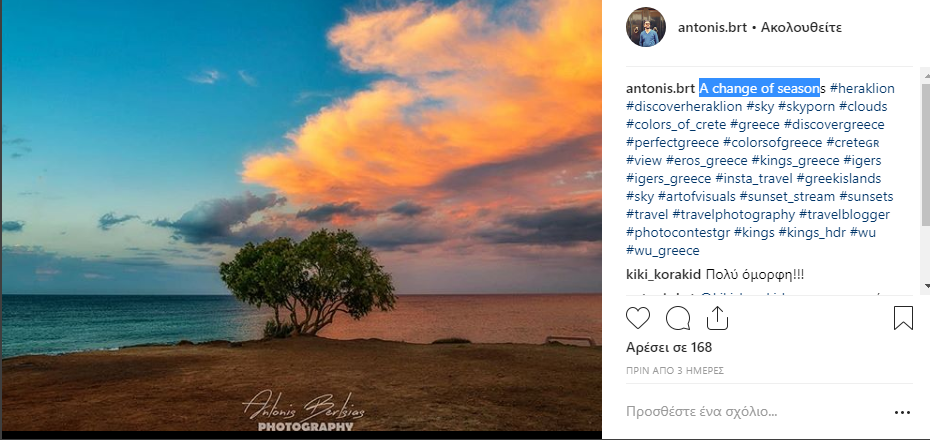The width and height of the screenshot is (930, 440).
Task: Open the #photocontestgr hashtag
Action: pyautogui.click(x=677, y=232)
